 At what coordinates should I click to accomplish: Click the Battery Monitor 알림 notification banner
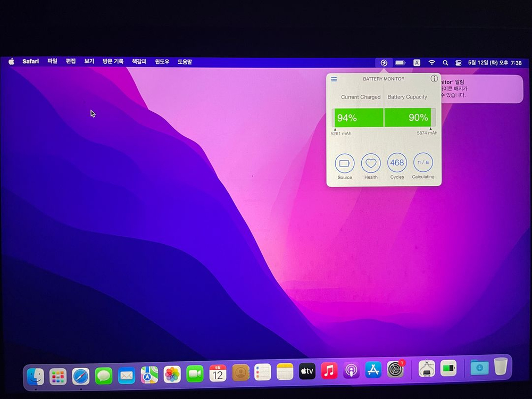click(x=482, y=89)
